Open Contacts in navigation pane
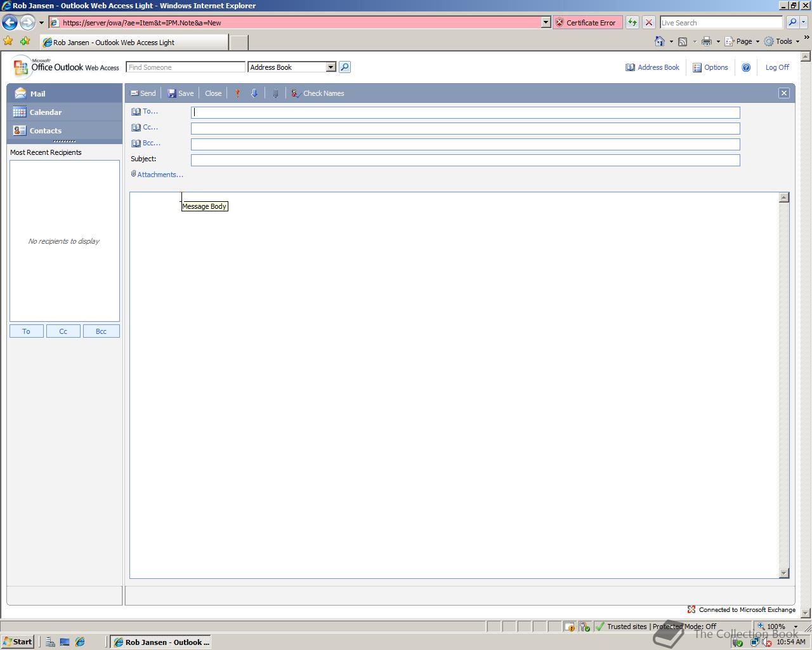The height and width of the screenshot is (650, 812). click(64, 130)
